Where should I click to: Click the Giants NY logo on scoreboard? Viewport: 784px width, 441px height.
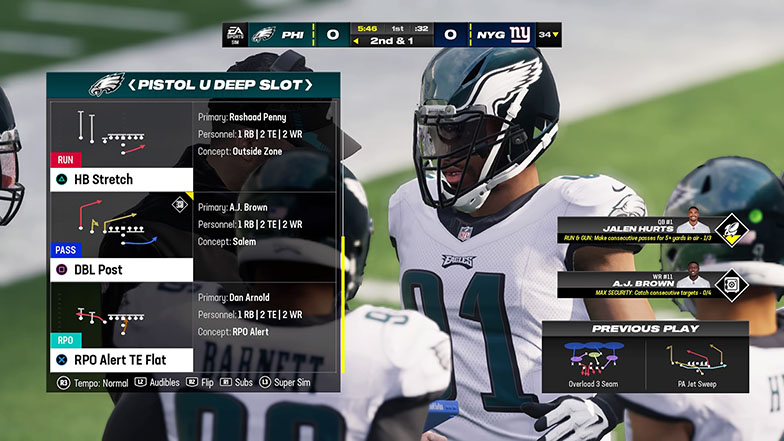point(519,35)
